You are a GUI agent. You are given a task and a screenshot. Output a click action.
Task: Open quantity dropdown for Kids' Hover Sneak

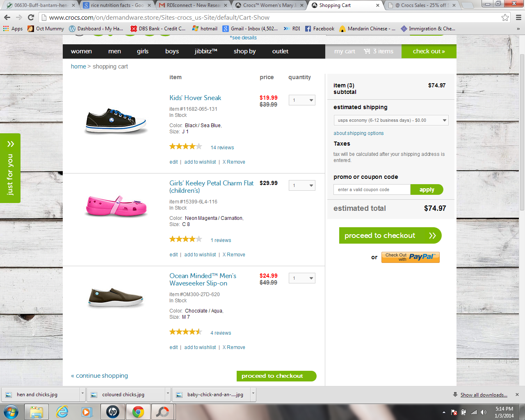pyautogui.click(x=302, y=100)
